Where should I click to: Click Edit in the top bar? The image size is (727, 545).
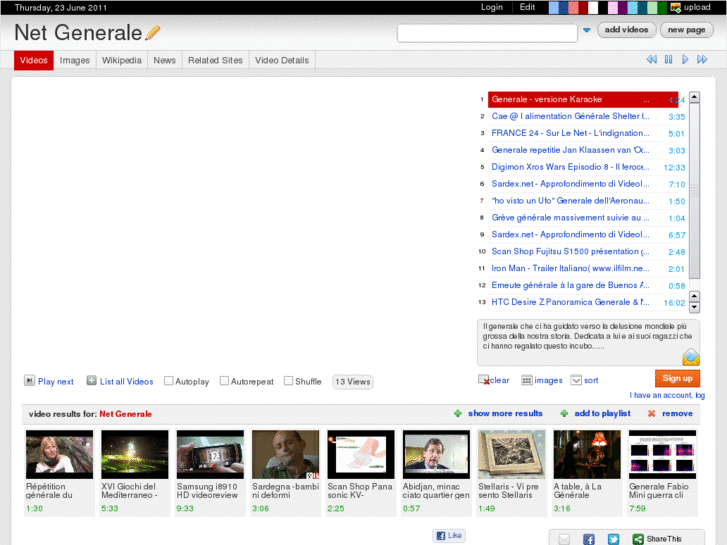(x=527, y=7)
